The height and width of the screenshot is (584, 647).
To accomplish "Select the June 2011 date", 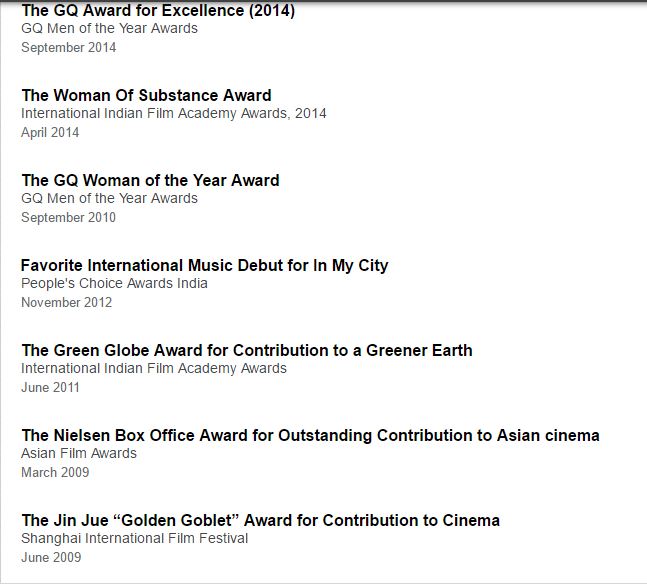I will coord(51,388).
